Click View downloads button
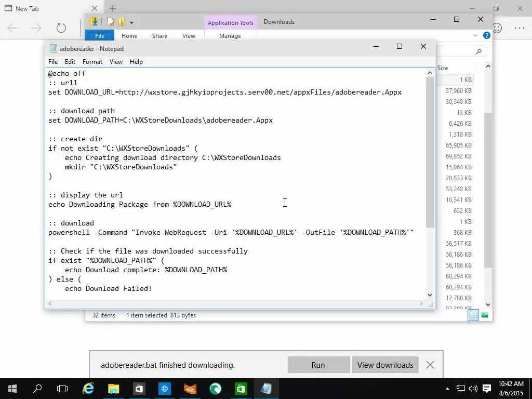 pyautogui.click(x=385, y=365)
